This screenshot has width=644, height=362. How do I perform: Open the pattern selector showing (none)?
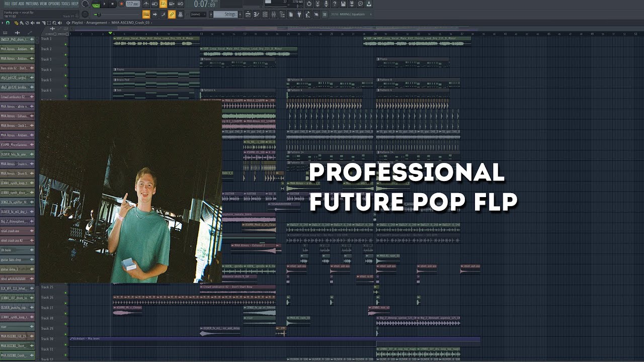[x=198, y=14]
